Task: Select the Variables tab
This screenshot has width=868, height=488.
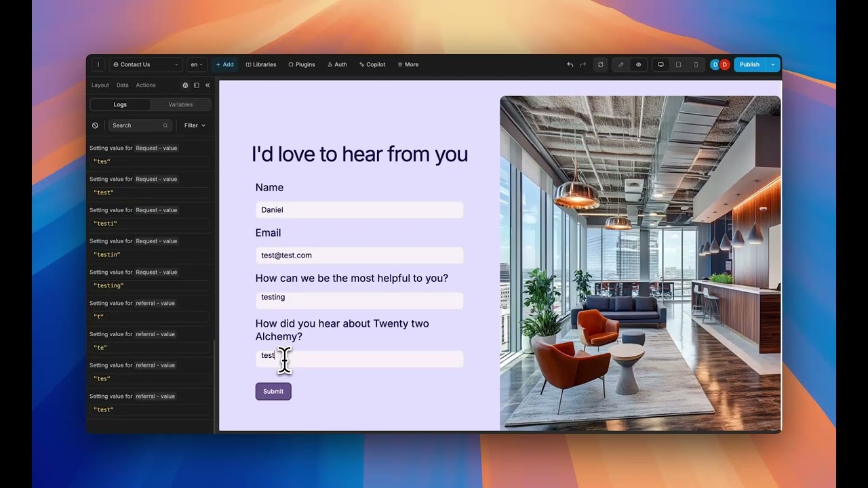Action: (x=180, y=104)
